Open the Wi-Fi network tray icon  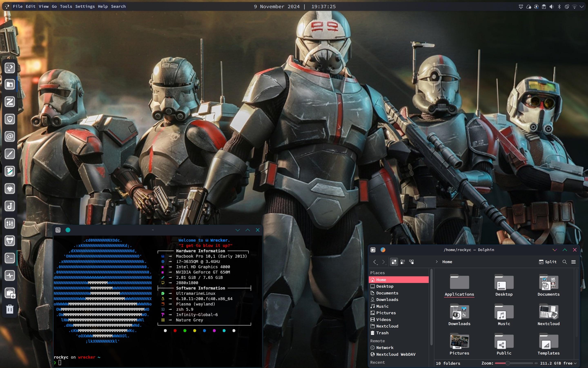coord(574,7)
